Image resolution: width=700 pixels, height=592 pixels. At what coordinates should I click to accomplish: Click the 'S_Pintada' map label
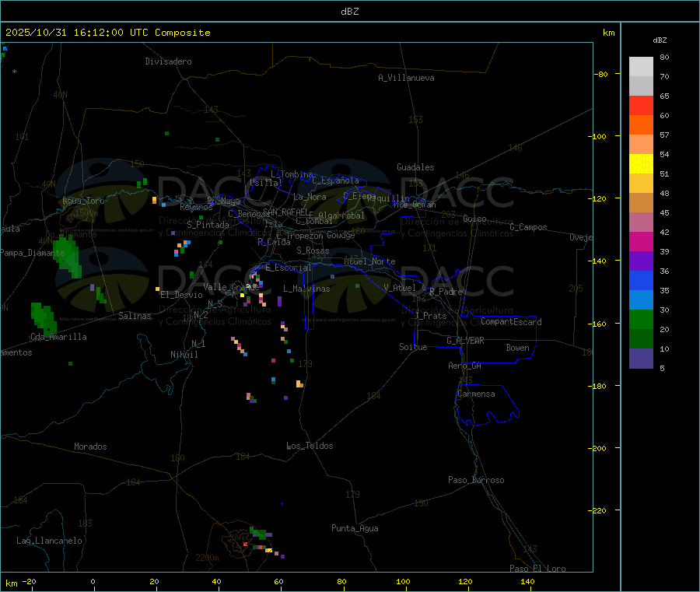tap(208, 225)
